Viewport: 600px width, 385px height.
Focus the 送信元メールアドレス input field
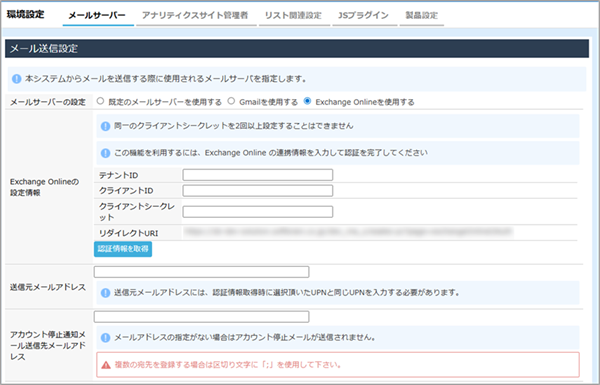pyautogui.click(x=201, y=272)
